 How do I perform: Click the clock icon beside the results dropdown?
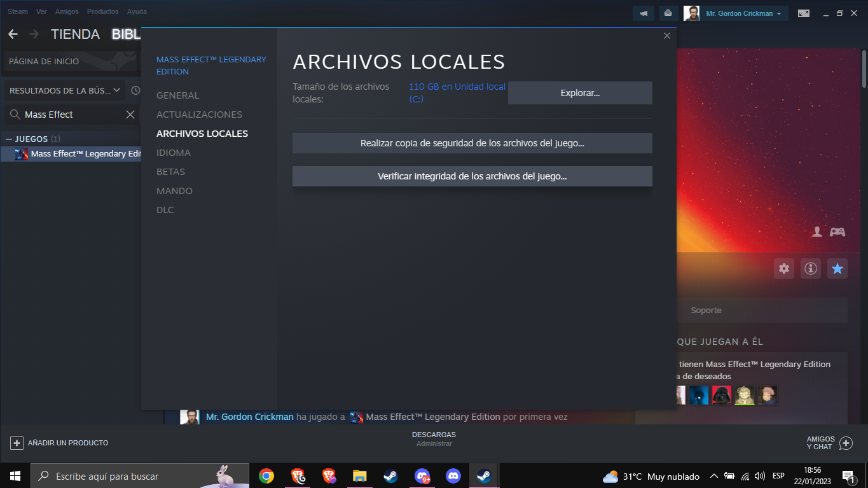click(x=135, y=91)
